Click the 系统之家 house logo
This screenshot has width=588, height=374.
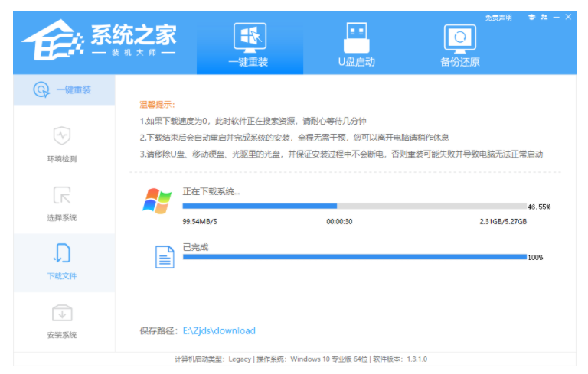click(53, 40)
